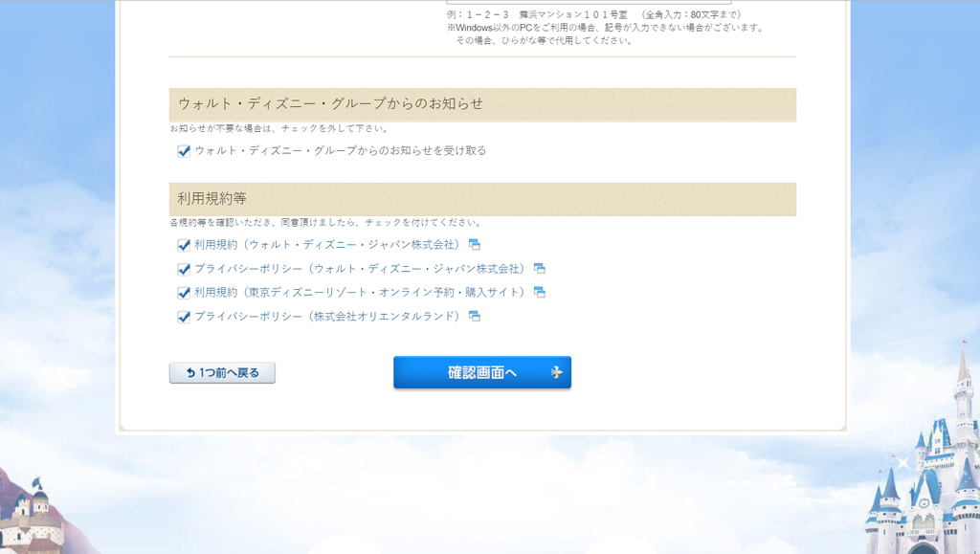Open new-window icon beside プライバシーポリシー（ウォルト・ディズニー・ジャパン株式会社）
The height and width of the screenshot is (554, 980).
(540, 269)
